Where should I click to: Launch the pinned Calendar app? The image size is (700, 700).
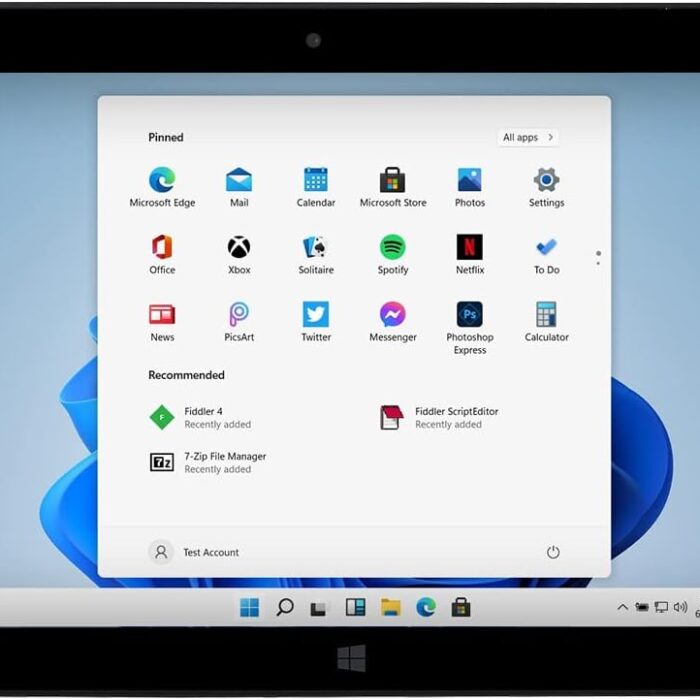pyautogui.click(x=316, y=187)
